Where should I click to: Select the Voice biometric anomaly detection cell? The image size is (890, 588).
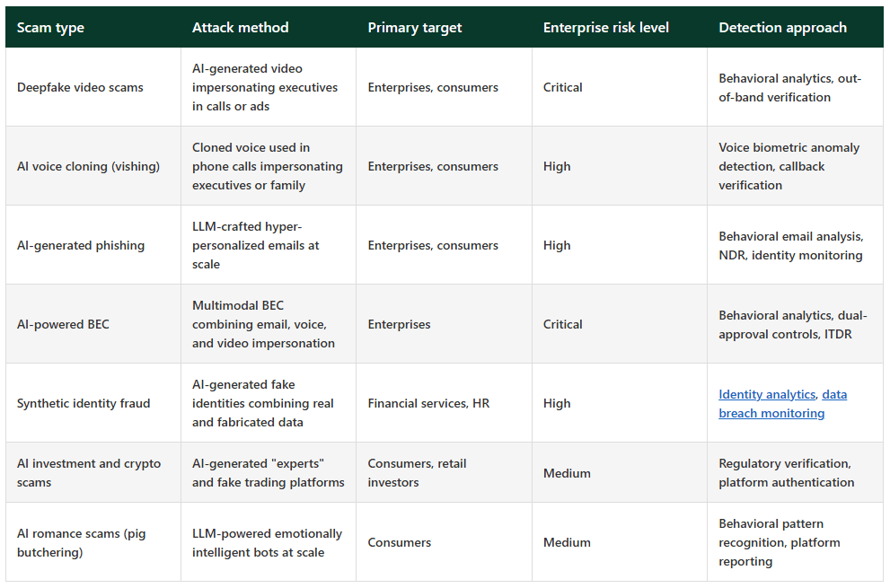click(x=789, y=166)
